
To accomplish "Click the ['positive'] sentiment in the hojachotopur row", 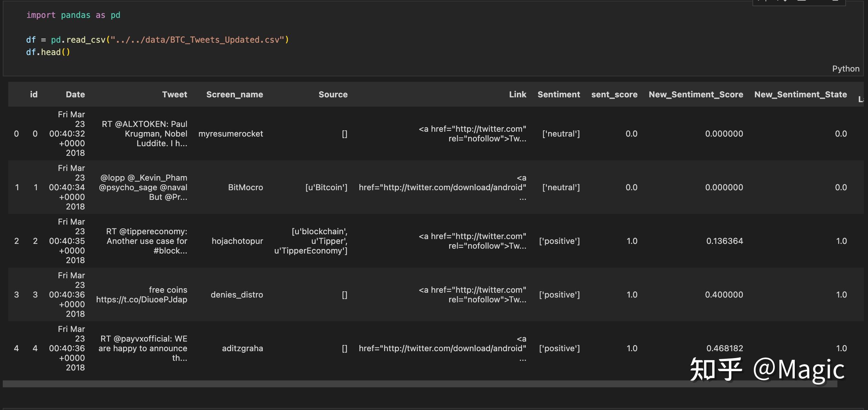I will point(560,241).
